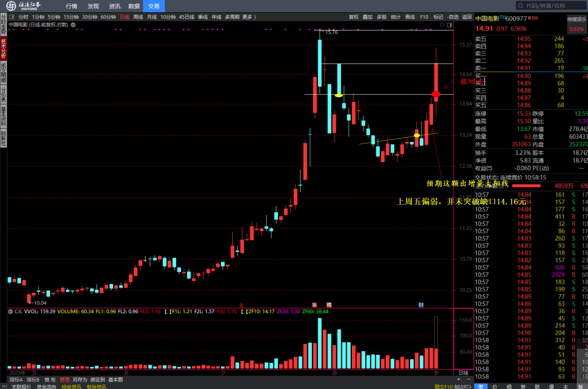Click the 多股 toolbar button
Screen dimensions: 588x389
click(x=382, y=17)
